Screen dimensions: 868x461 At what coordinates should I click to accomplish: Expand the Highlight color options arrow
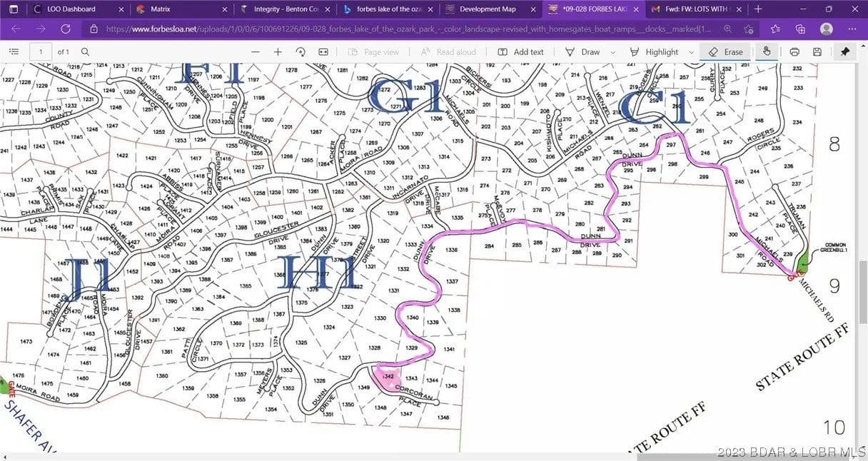pyautogui.click(x=691, y=52)
